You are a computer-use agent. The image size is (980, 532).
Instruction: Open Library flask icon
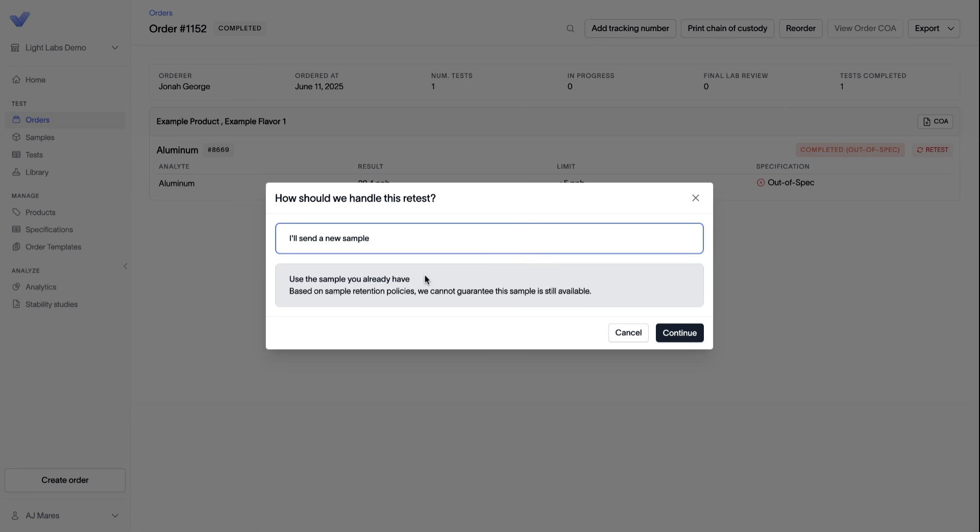click(x=16, y=172)
